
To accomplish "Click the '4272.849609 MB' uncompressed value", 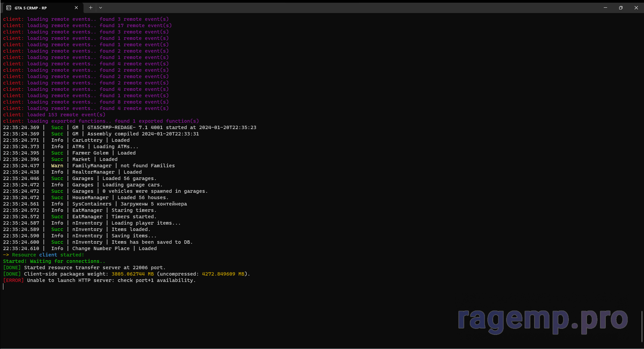I will click(223, 274).
